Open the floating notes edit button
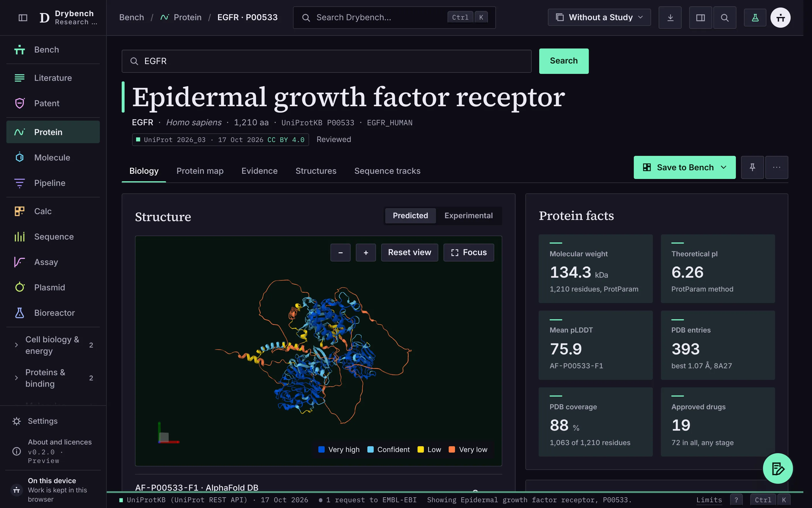The width and height of the screenshot is (812, 508). pyautogui.click(x=778, y=468)
